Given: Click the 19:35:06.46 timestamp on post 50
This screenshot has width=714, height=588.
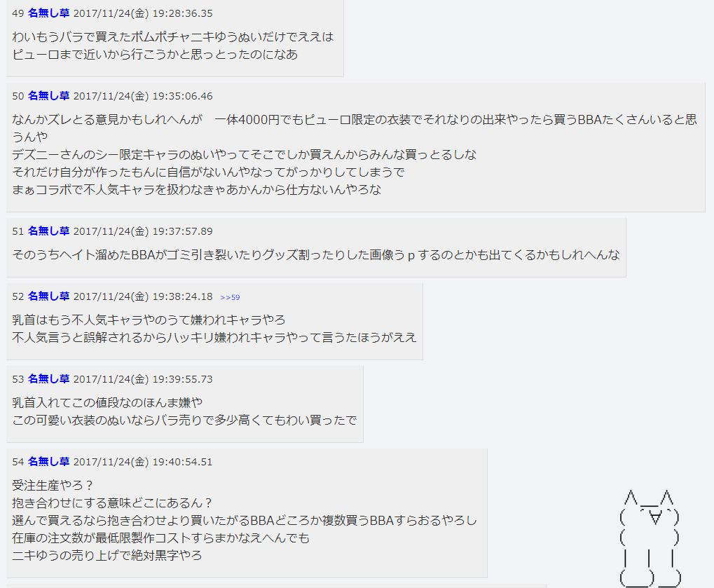Looking at the screenshot, I should point(182,96).
